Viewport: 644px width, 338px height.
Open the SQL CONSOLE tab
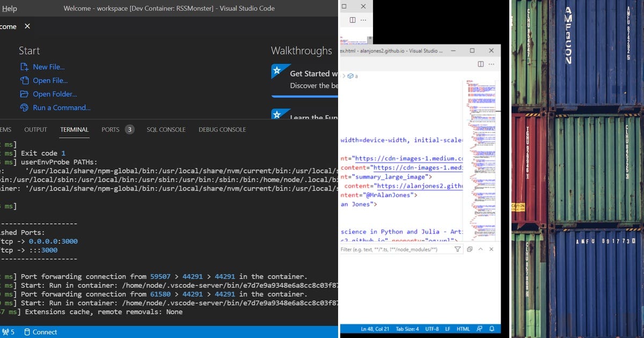[166, 129]
